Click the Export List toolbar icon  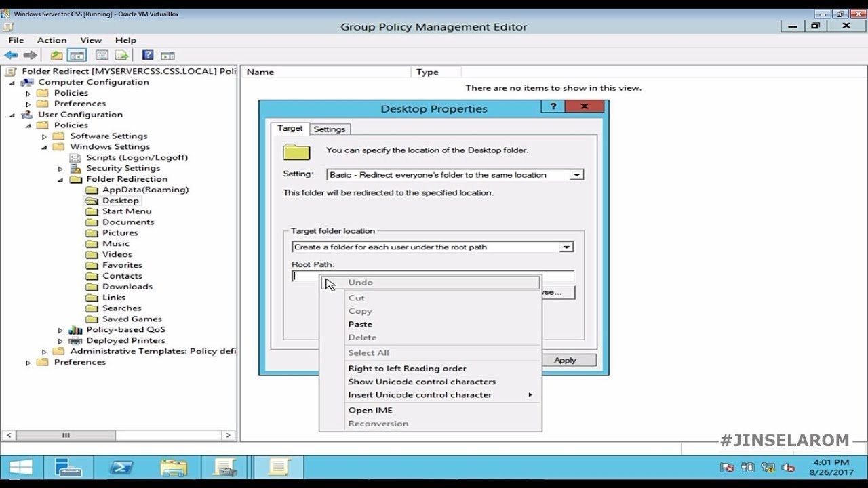pos(122,56)
